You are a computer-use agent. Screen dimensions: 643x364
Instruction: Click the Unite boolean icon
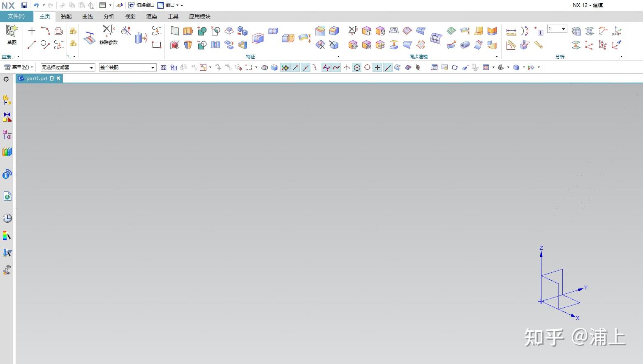[x=202, y=31]
